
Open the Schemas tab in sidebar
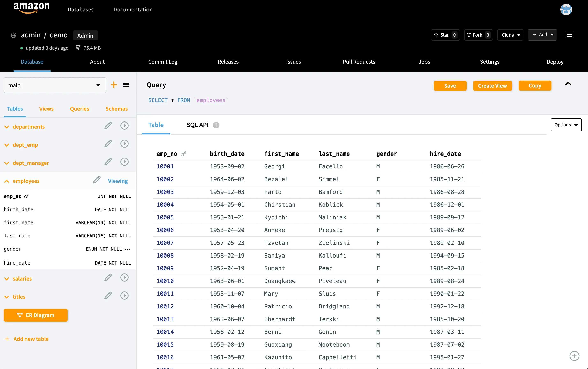coord(116,109)
